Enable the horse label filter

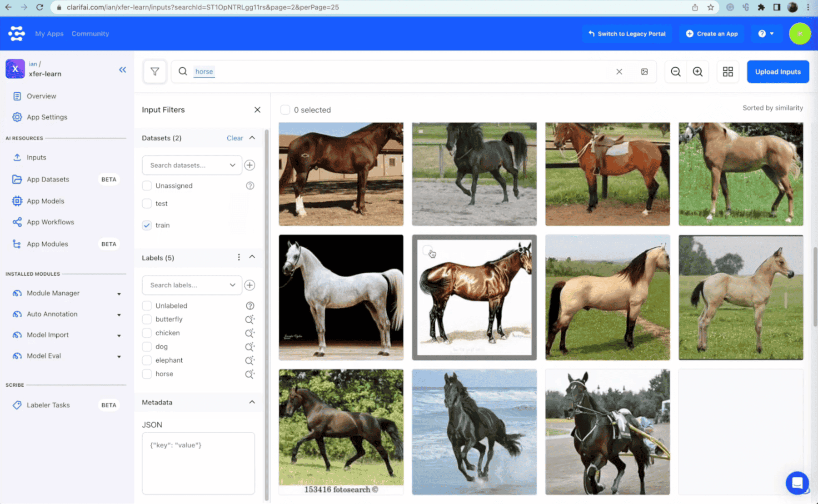147,374
